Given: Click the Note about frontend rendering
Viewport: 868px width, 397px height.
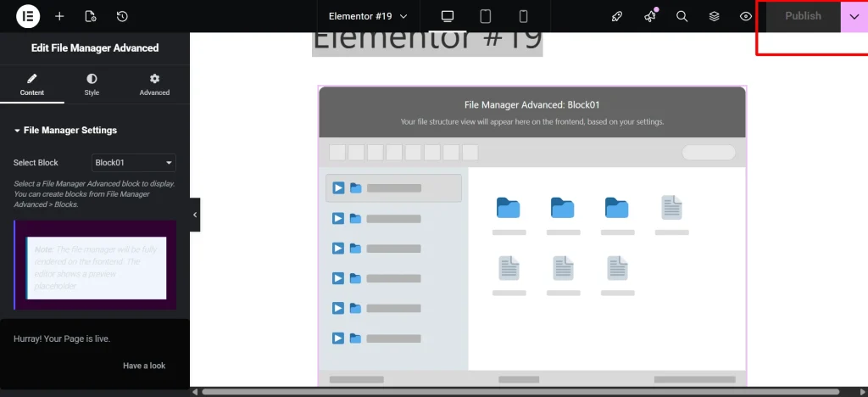Looking at the screenshot, I should pyautogui.click(x=96, y=268).
